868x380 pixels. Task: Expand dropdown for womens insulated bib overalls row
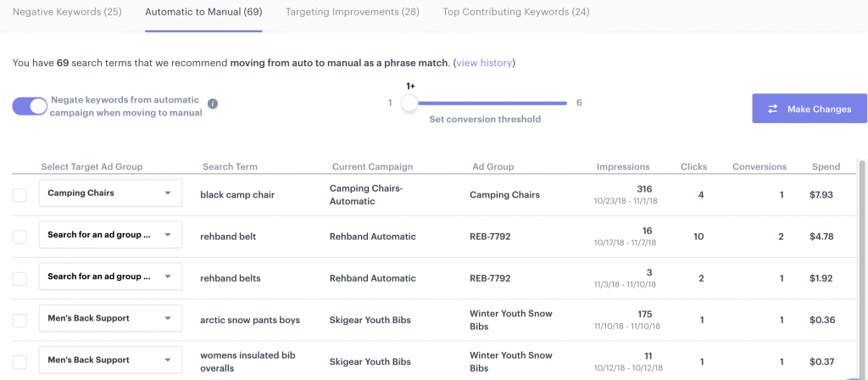pyautogui.click(x=110, y=360)
